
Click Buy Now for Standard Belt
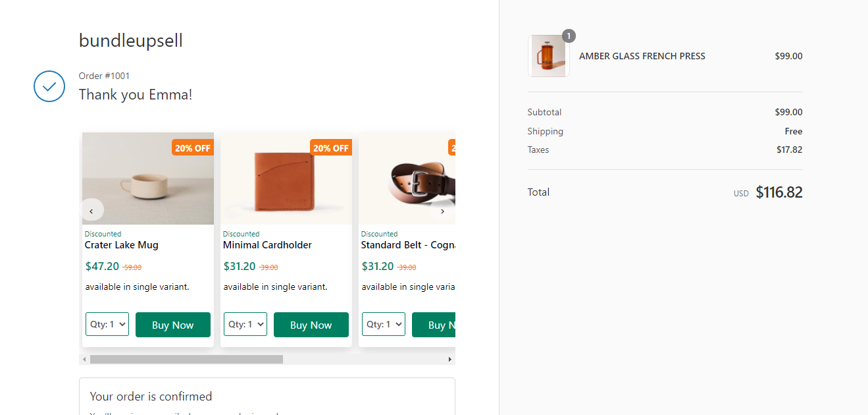[434, 325]
